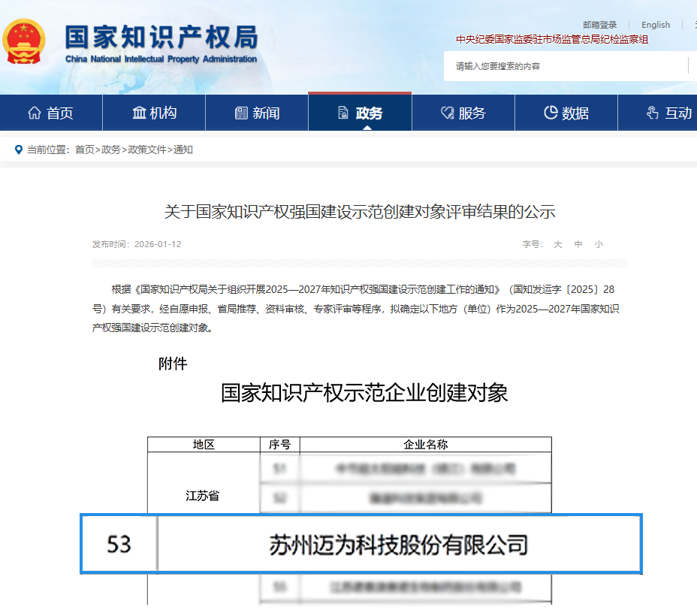
Task: Click the article title 关于国家知识产权强国建设示范创建对象评审结果的公示
Action: coord(360,212)
